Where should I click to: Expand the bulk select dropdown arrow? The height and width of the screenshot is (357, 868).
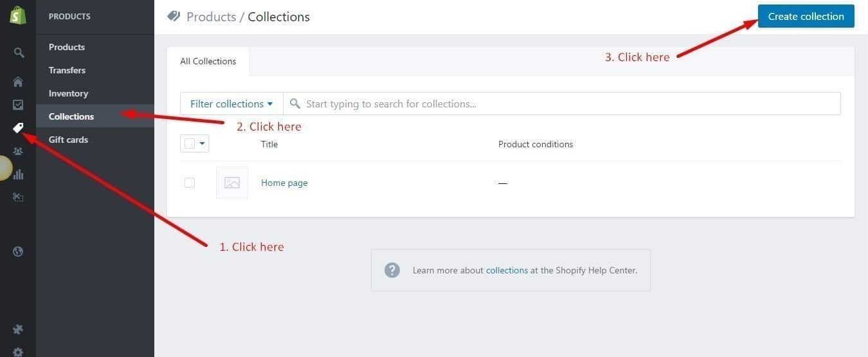(203, 144)
